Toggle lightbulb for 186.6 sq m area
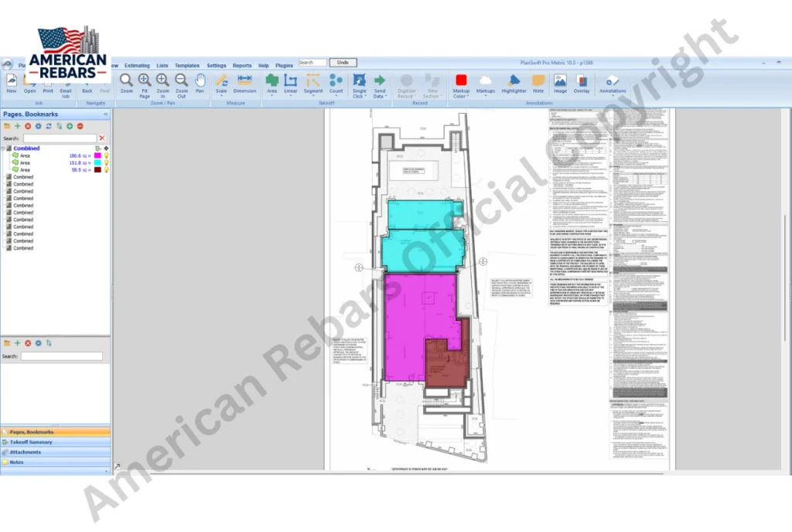 pyautogui.click(x=107, y=155)
